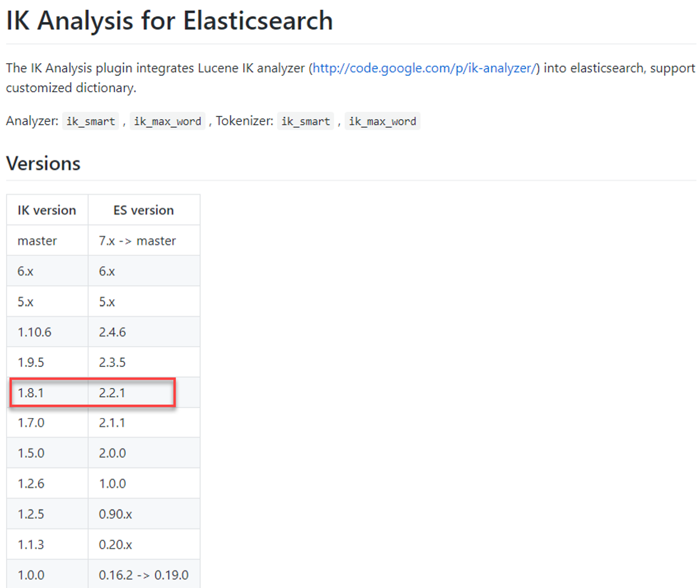Viewport: 700px width, 588px height.
Task: Click the '2.2.1' ES version cell
Action: (x=144, y=393)
